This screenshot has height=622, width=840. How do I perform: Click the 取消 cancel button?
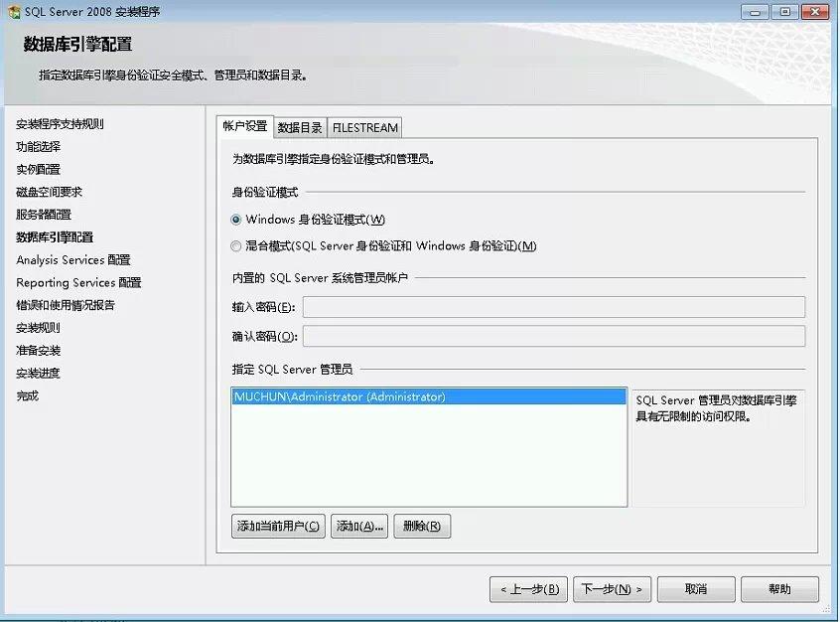pyautogui.click(x=696, y=589)
